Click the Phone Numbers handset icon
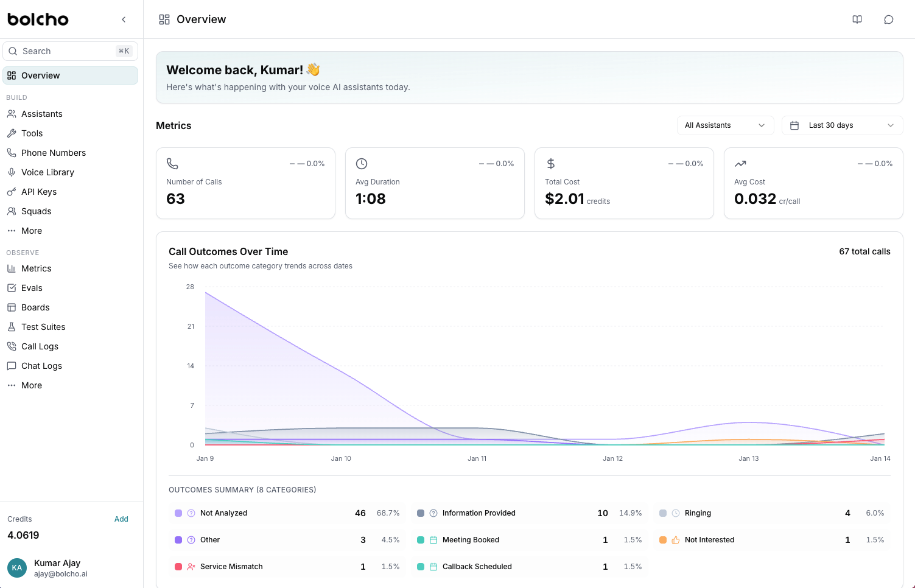The height and width of the screenshot is (588, 915). point(12,153)
